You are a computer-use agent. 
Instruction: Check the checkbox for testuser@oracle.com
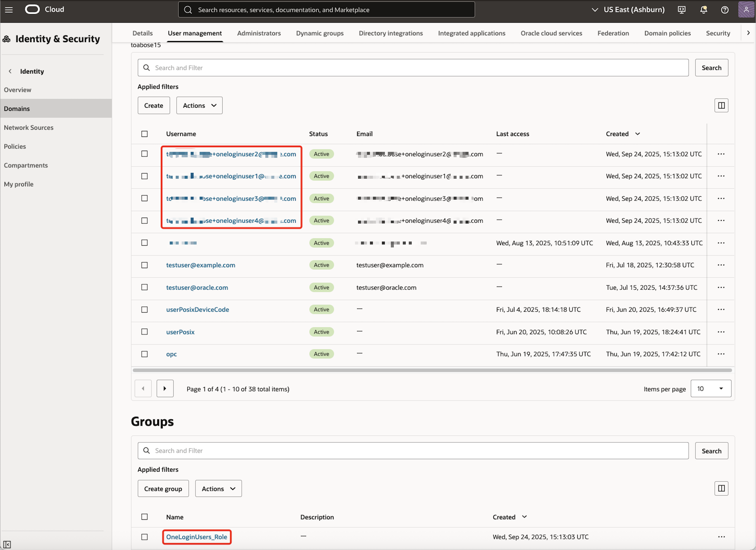[144, 287]
